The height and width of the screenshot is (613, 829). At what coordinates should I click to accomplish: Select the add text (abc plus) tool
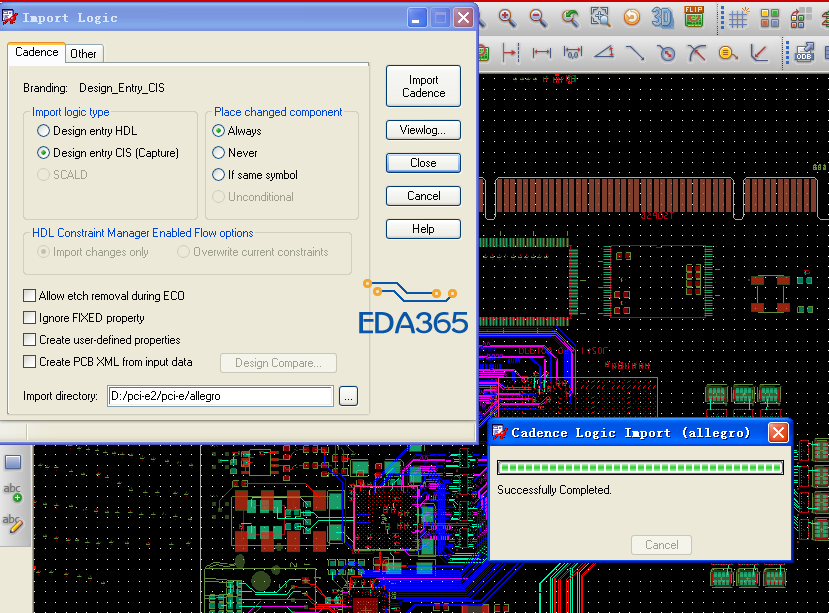(13, 491)
